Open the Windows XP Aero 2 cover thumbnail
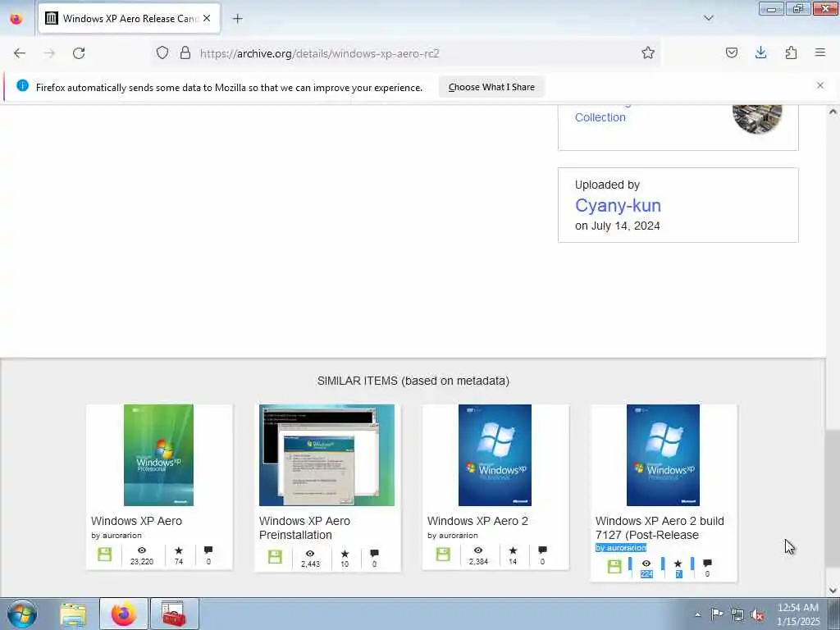Screen dimensions: 840x630 point(495,454)
